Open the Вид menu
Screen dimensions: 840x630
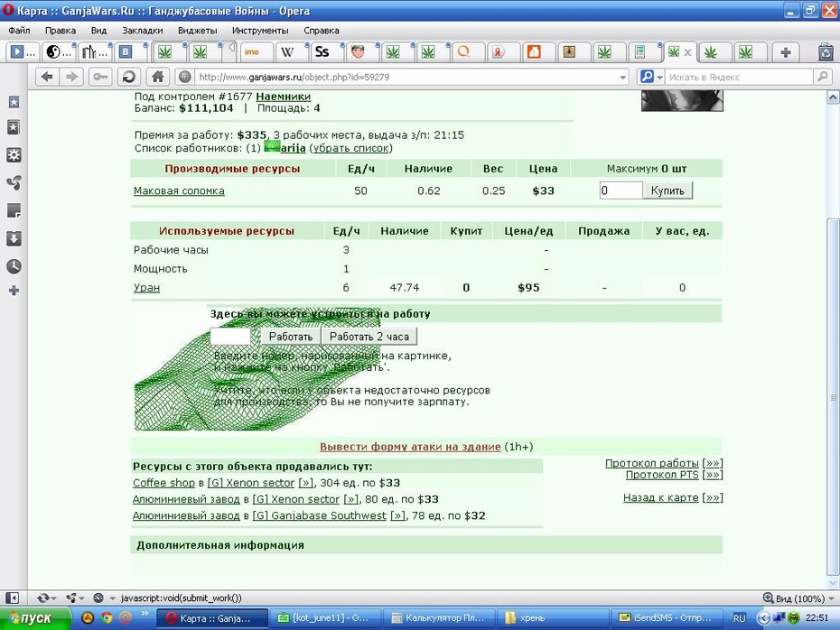pos(98,31)
